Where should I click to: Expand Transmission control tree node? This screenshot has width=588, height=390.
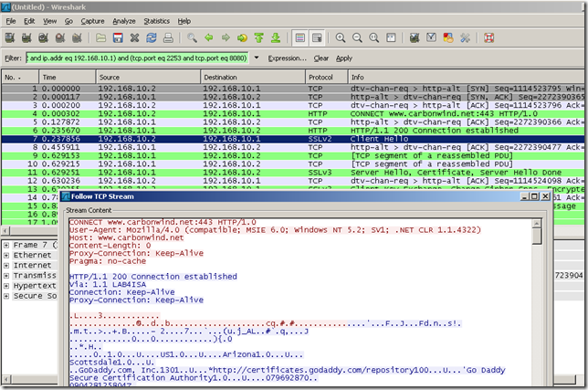pos(6,276)
